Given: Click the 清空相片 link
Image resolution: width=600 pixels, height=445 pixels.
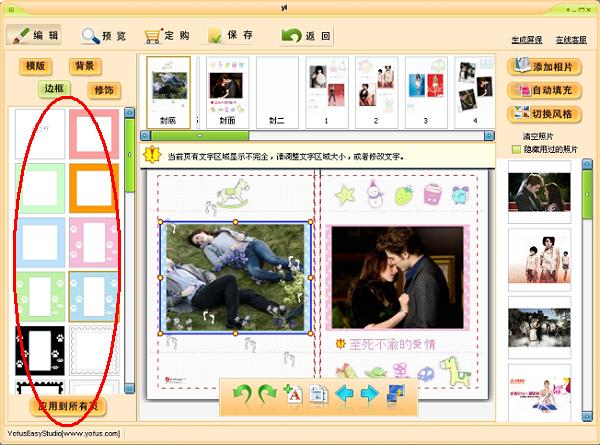Looking at the screenshot, I should tap(538, 136).
